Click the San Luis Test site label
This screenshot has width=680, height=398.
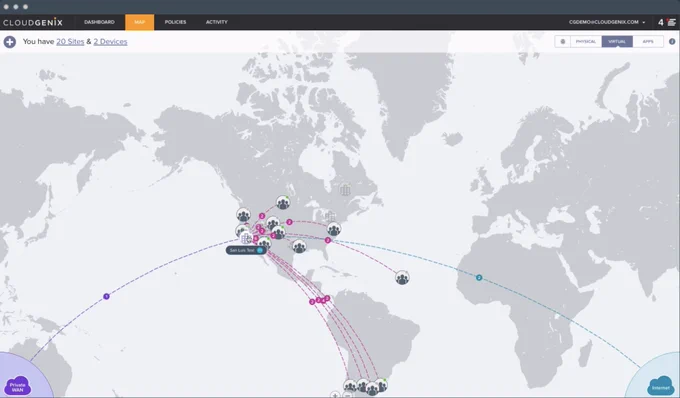[246, 250]
